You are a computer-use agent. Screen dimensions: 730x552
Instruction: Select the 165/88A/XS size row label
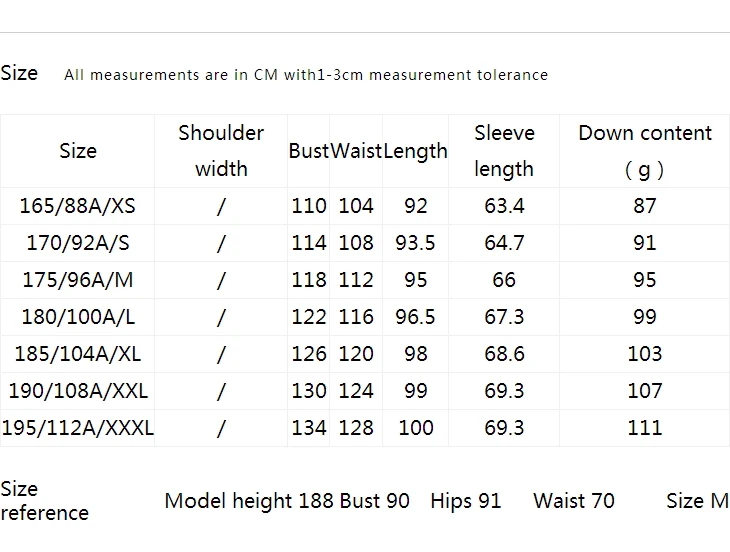click(x=78, y=206)
